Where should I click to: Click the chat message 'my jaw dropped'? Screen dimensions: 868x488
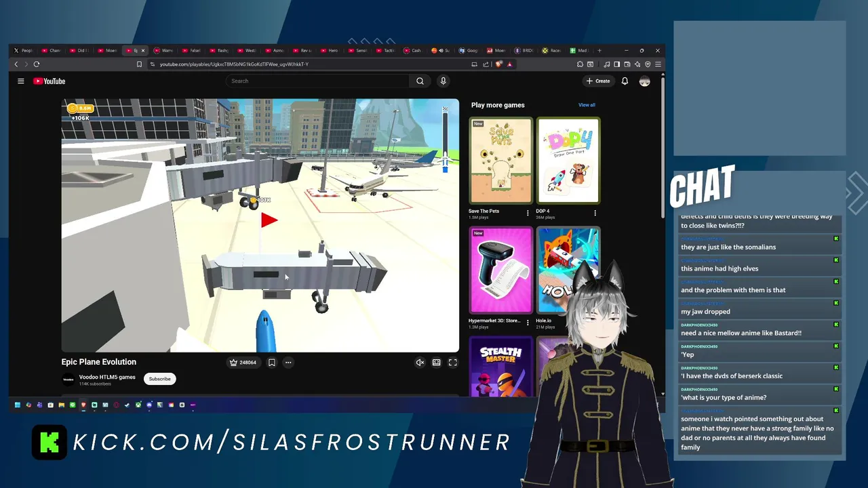[x=706, y=312]
